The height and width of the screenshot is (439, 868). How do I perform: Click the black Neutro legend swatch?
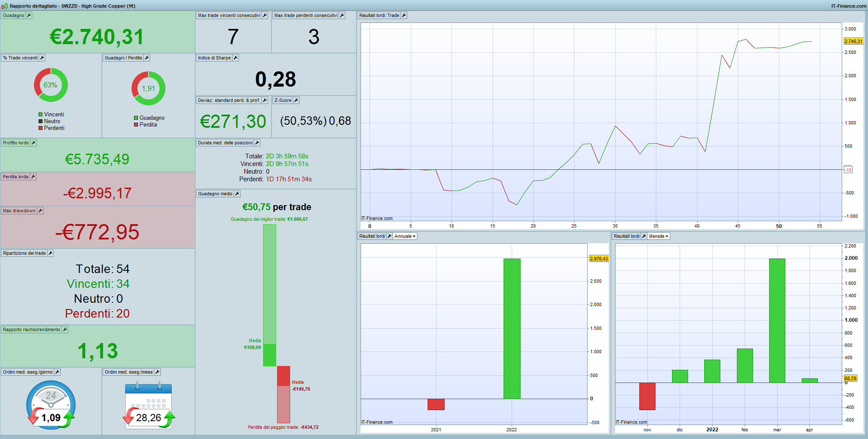41,121
